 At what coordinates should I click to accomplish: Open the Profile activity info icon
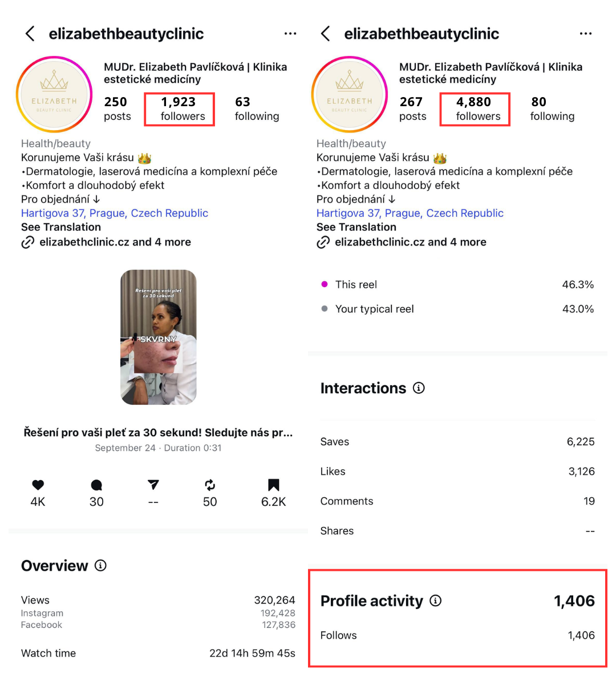coord(436,601)
